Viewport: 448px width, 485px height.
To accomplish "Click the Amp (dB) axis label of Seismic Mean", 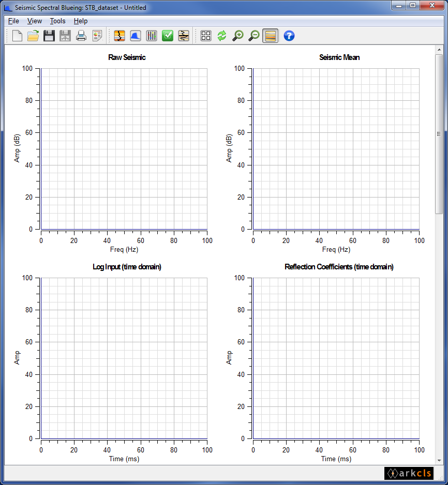I will (229, 148).
